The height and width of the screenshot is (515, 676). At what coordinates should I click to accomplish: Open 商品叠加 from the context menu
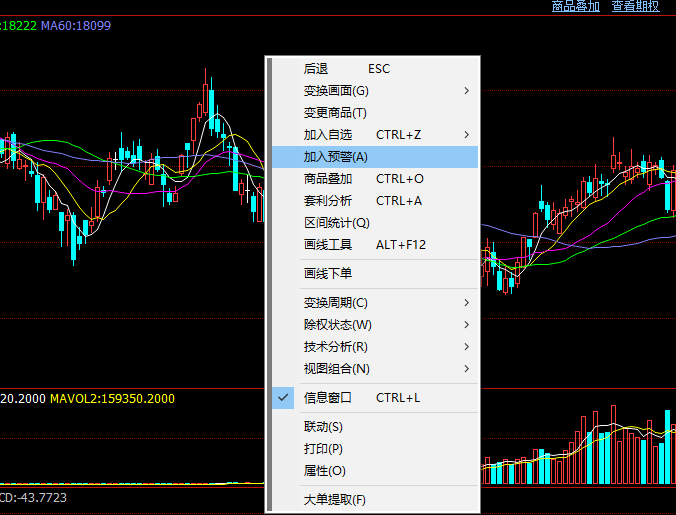click(x=328, y=179)
